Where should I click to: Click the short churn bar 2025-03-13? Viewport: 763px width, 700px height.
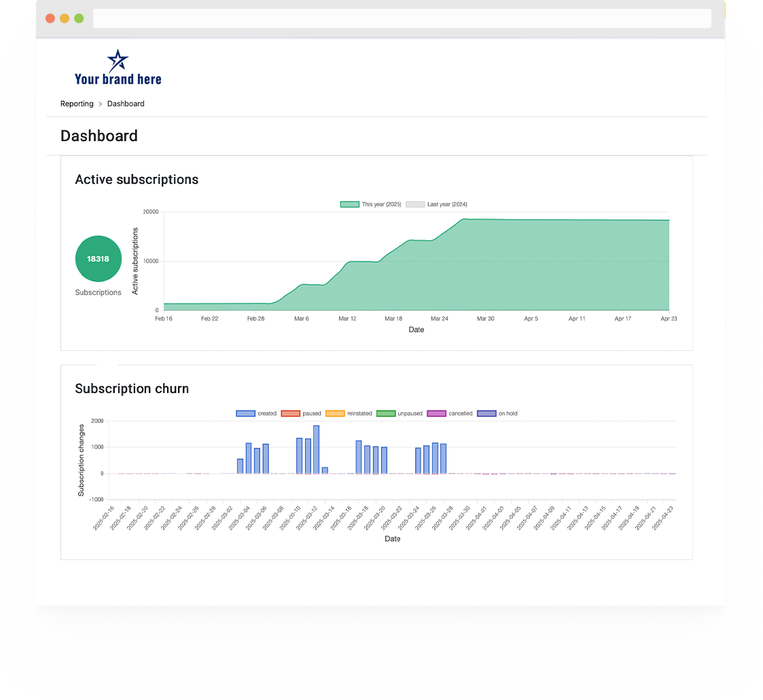(x=325, y=471)
